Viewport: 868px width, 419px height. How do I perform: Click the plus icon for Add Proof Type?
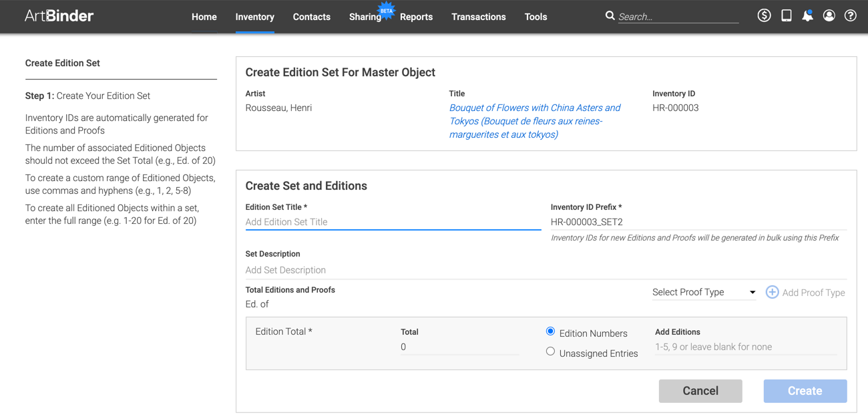(x=772, y=292)
